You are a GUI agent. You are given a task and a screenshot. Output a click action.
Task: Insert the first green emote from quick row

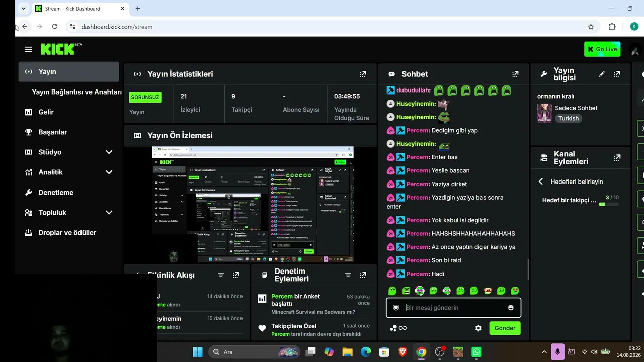392,291
